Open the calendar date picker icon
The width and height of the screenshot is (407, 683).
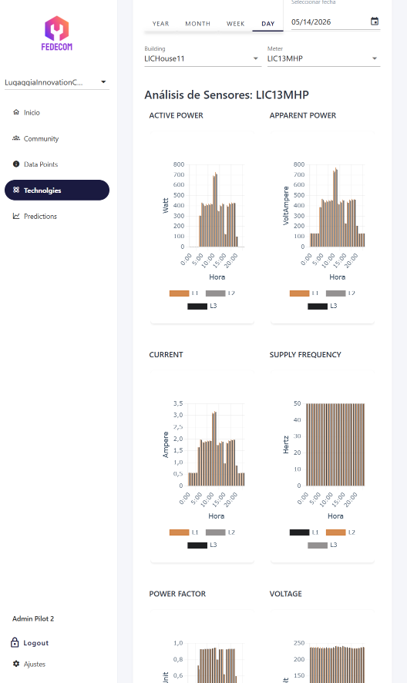(x=374, y=21)
